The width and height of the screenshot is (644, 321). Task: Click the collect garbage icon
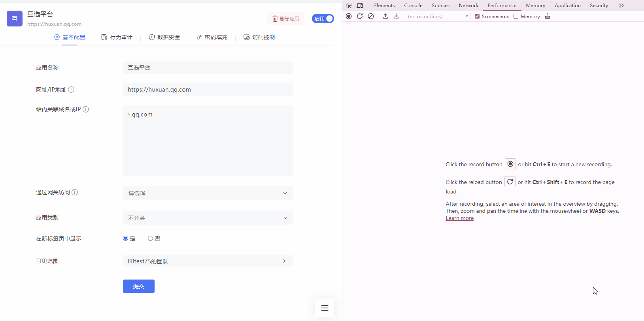pyautogui.click(x=548, y=16)
